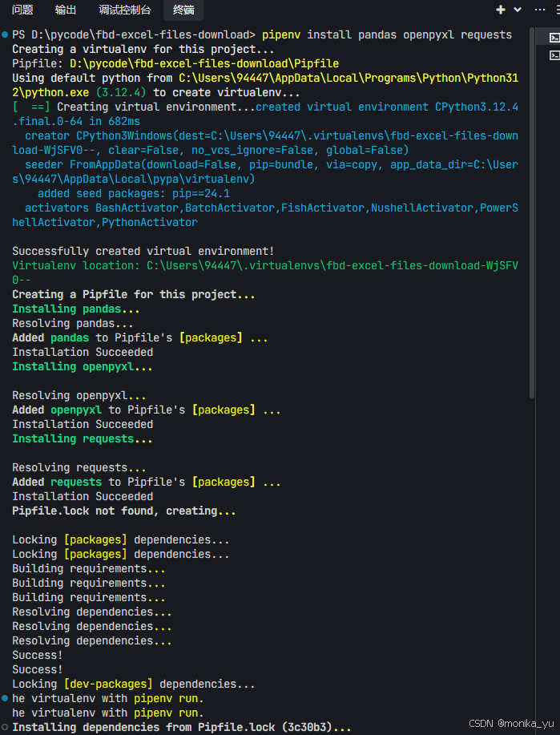The height and width of the screenshot is (735, 560).
Task: Click 'Installing dependencies from Pipfile.lock (3c30b3)...' line
Action: [x=182, y=728]
